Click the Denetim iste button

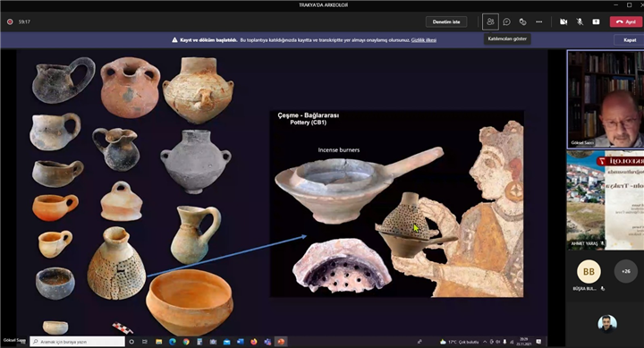point(446,21)
